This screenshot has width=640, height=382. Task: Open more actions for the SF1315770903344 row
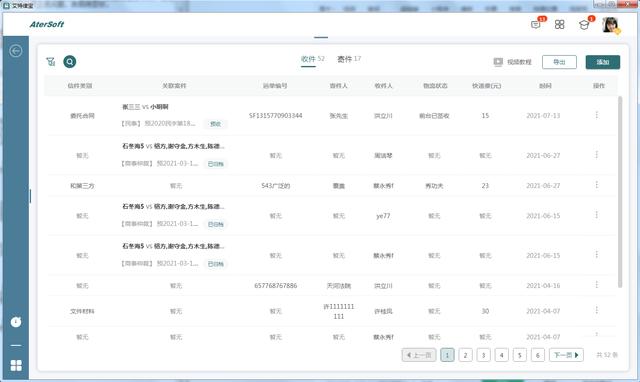(x=597, y=115)
